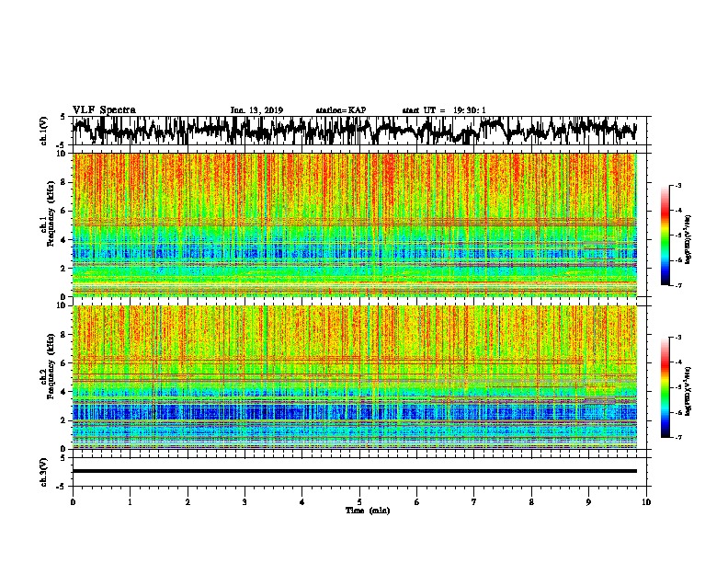Click the "-5" volt tick on ch.3(V) axis
This screenshot has width=728, height=563.
(62, 487)
